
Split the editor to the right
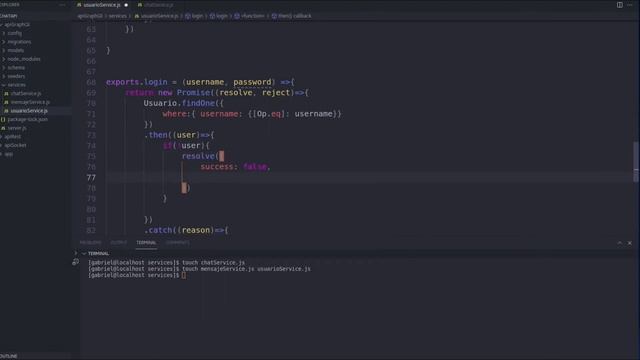click(620, 5)
